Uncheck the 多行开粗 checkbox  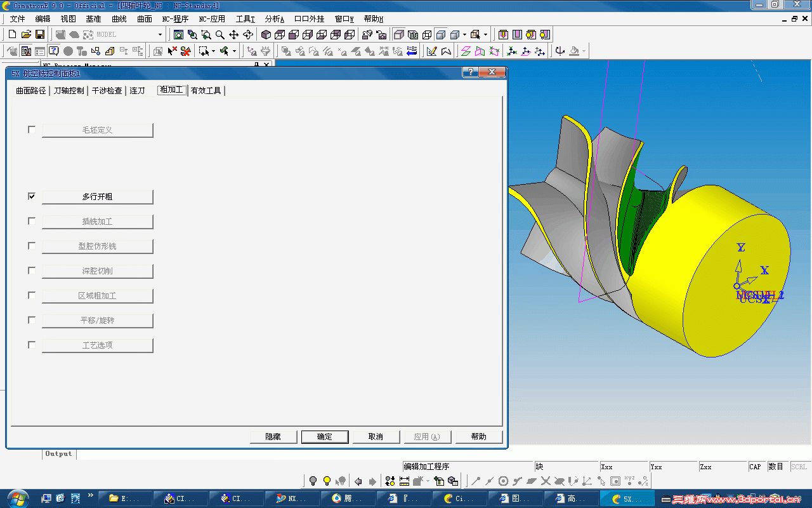point(32,196)
